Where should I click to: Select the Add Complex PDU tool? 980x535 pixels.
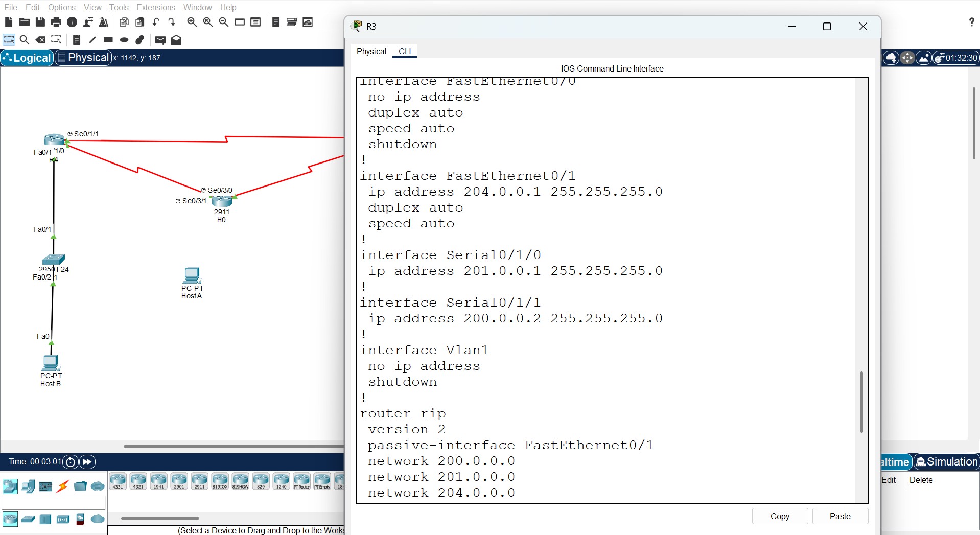(x=176, y=40)
